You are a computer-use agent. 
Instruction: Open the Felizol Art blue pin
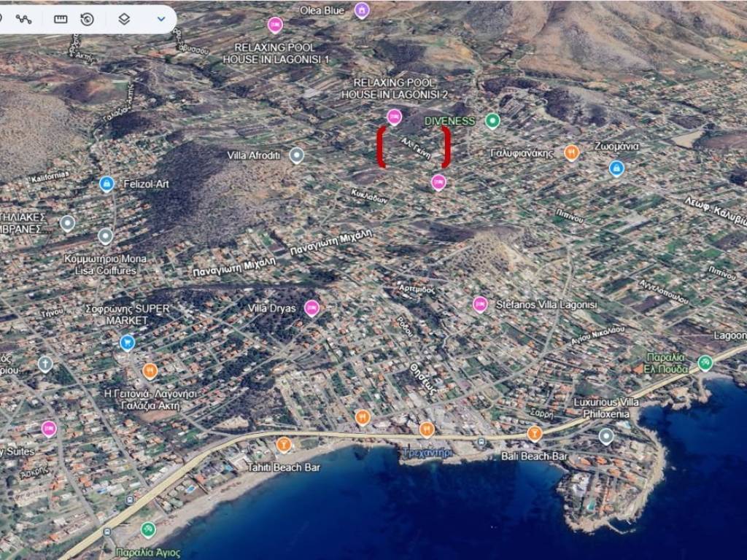pyautogui.click(x=107, y=184)
